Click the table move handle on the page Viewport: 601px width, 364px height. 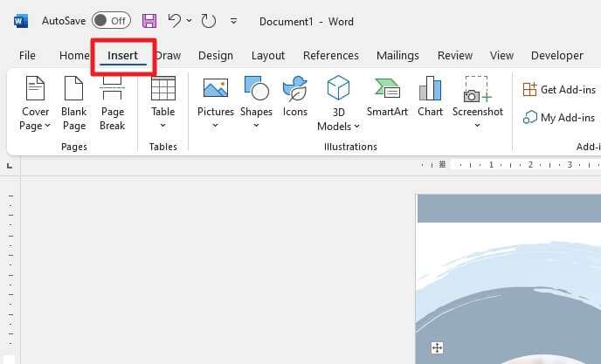(437, 348)
